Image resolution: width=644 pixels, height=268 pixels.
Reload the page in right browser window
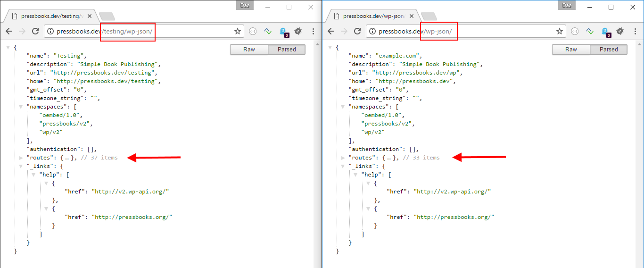pyautogui.click(x=357, y=31)
